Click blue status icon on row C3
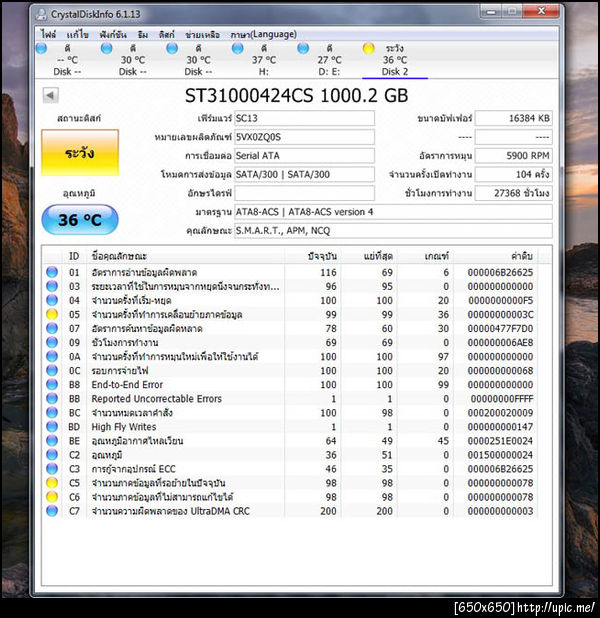Image resolution: width=600 pixels, height=618 pixels. (x=52, y=469)
